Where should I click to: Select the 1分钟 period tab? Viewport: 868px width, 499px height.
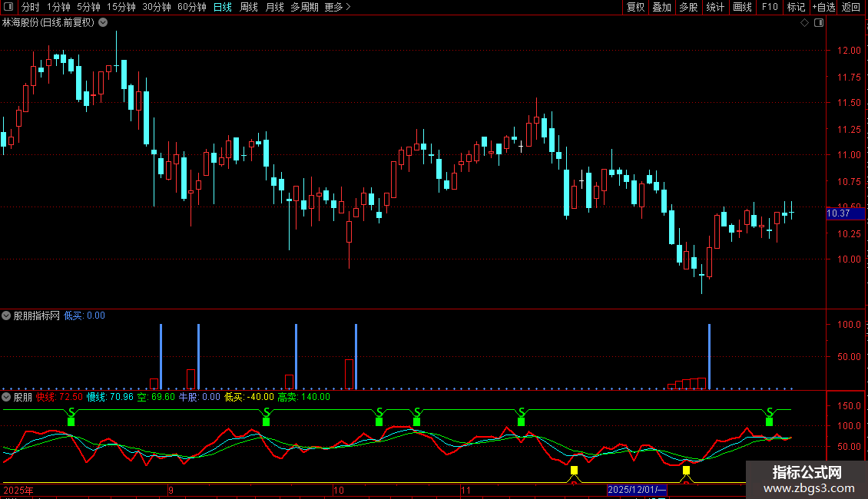coord(58,7)
